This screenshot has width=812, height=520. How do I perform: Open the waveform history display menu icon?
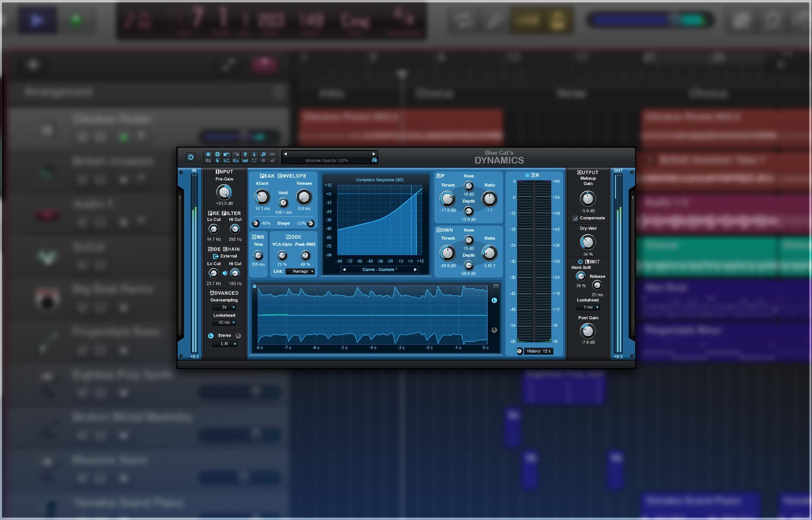point(255,286)
